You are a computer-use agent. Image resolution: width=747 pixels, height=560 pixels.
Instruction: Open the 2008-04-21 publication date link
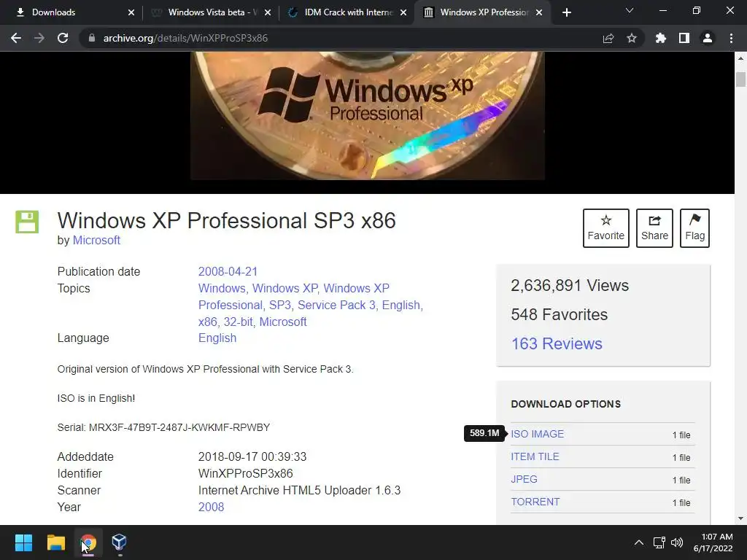(x=228, y=271)
